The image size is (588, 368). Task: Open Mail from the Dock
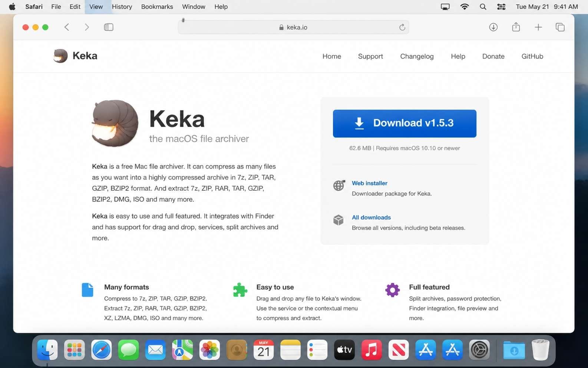(x=155, y=349)
